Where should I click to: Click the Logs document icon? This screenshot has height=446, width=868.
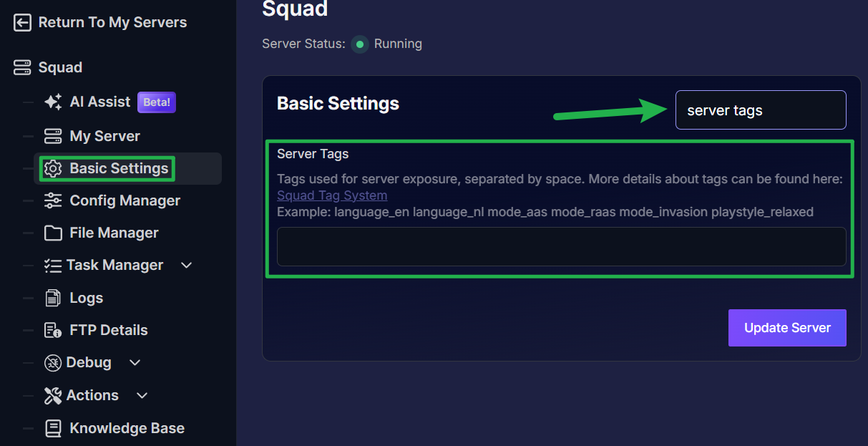click(53, 298)
